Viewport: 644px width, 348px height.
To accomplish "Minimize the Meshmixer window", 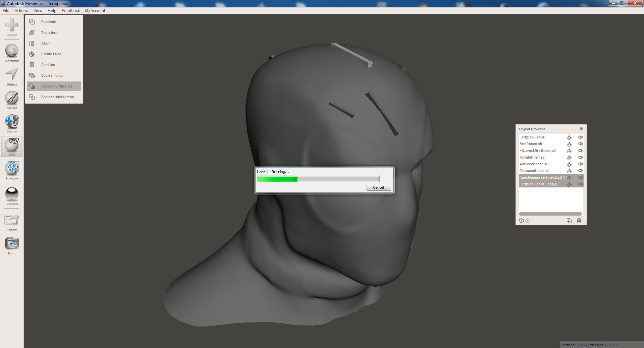I will click(x=613, y=3).
